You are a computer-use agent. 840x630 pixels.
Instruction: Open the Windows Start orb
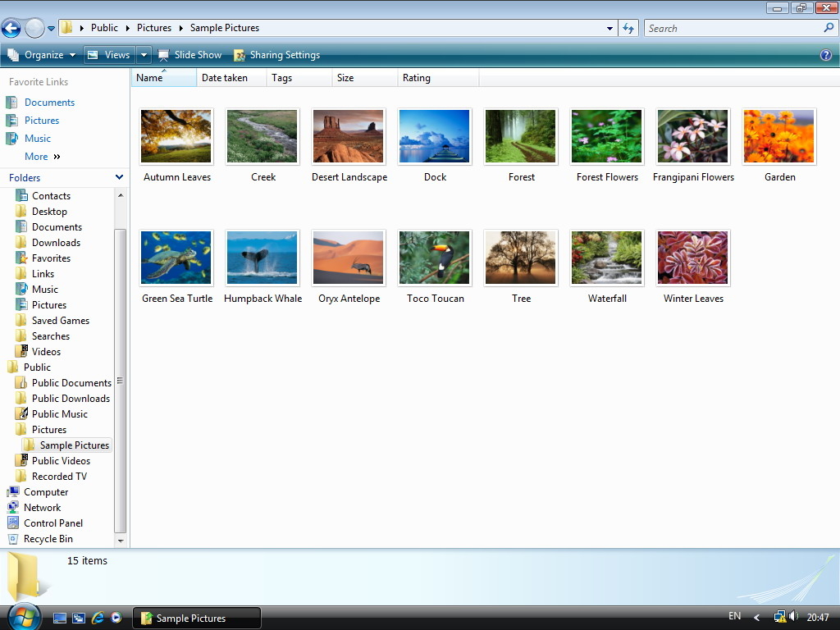click(24, 617)
